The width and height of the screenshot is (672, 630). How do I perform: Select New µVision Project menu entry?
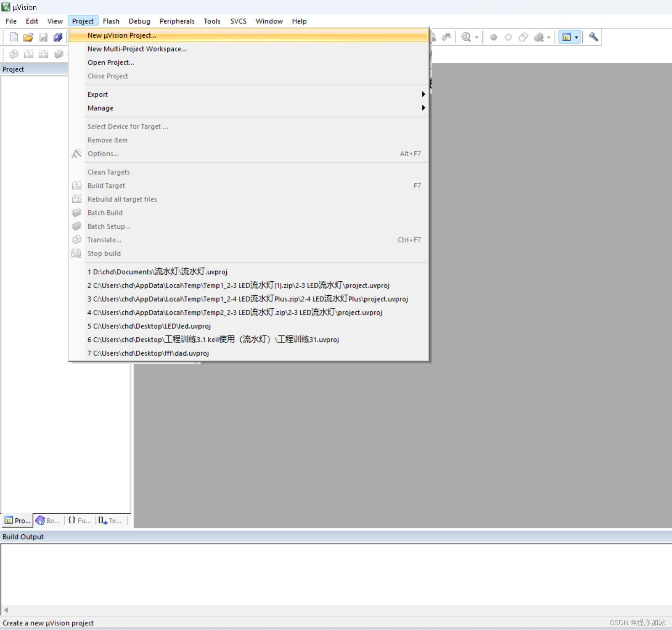point(122,35)
